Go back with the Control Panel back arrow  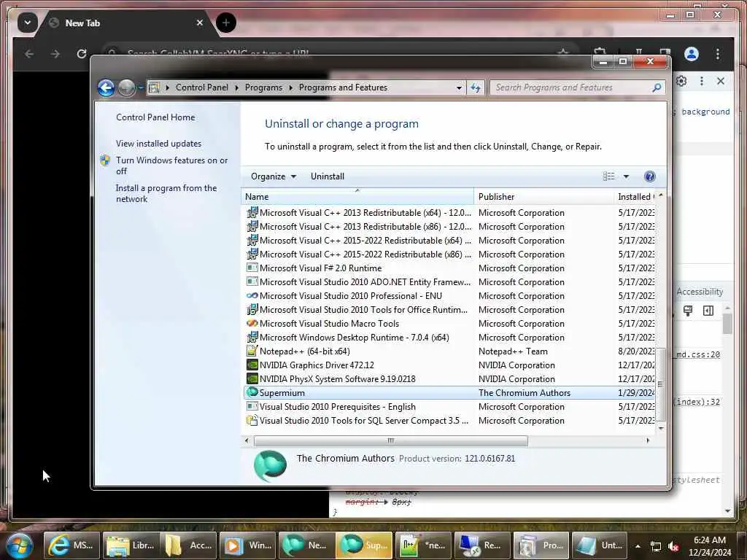coord(106,87)
